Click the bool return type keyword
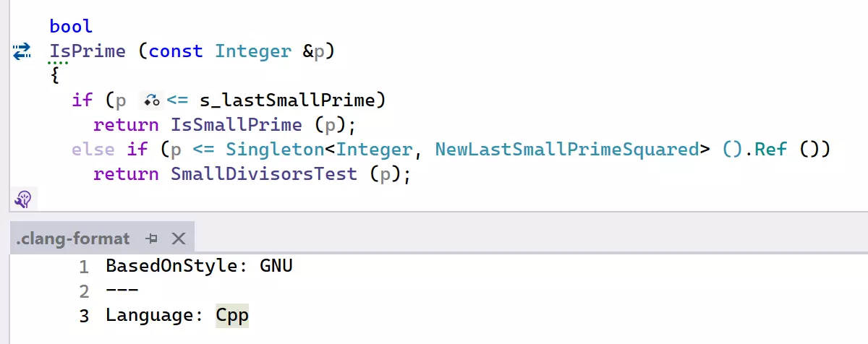This screenshot has width=868, height=344. [71, 27]
